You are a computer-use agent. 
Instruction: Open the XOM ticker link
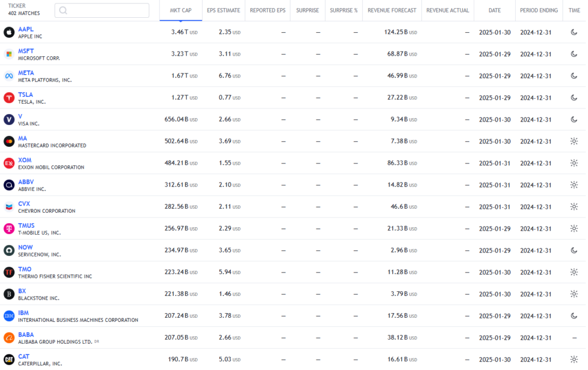25,160
